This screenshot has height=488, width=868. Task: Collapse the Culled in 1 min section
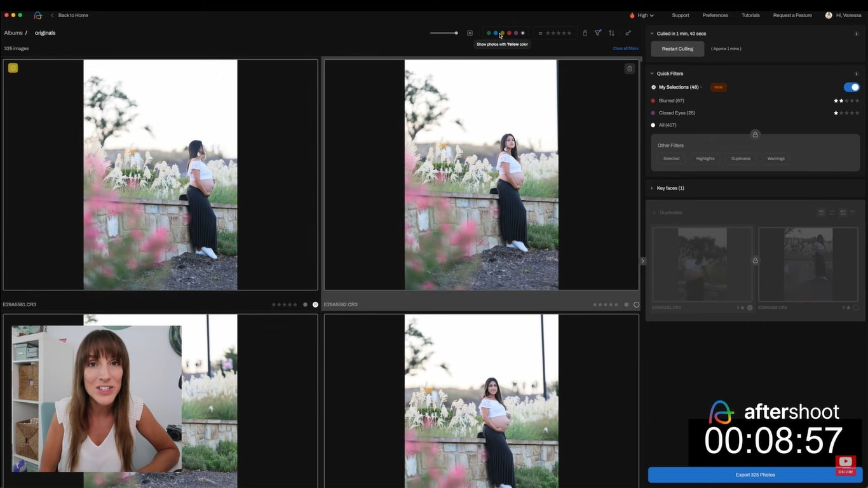(x=652, y=34)
